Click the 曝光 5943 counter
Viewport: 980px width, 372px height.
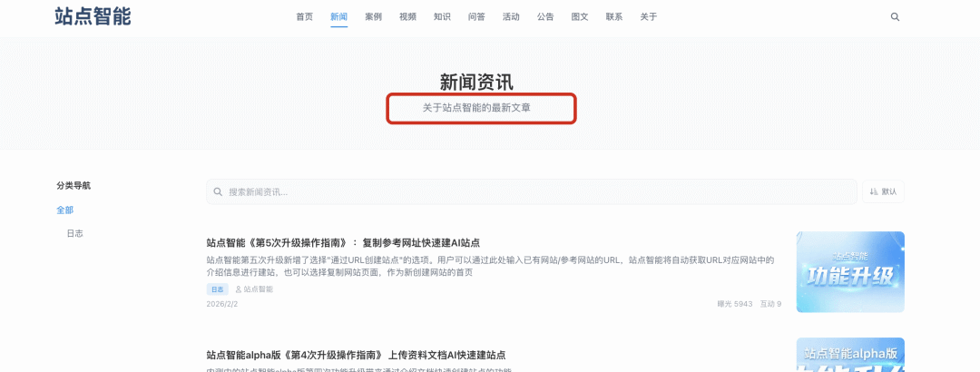tap(735, 305)
